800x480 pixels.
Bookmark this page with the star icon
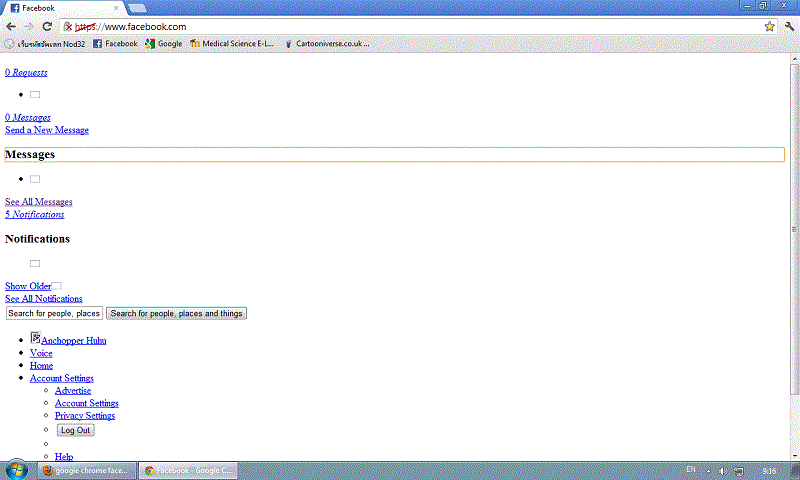pyautogui.click(x=769, y=27)
